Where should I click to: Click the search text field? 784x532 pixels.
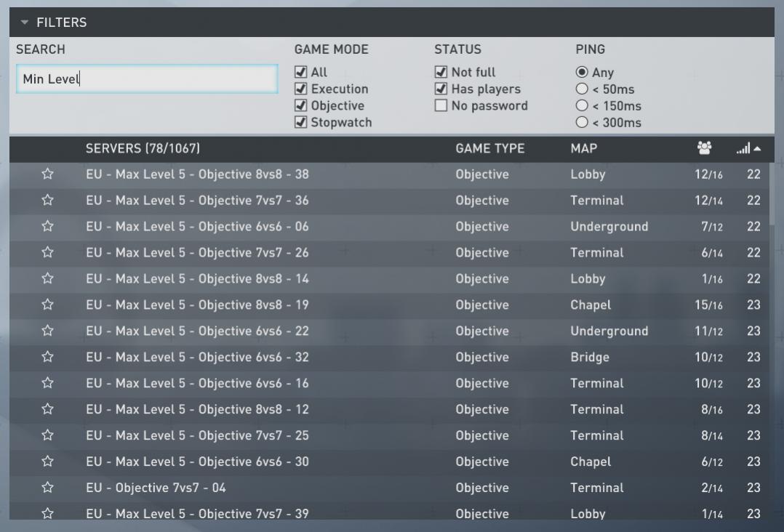146,79
